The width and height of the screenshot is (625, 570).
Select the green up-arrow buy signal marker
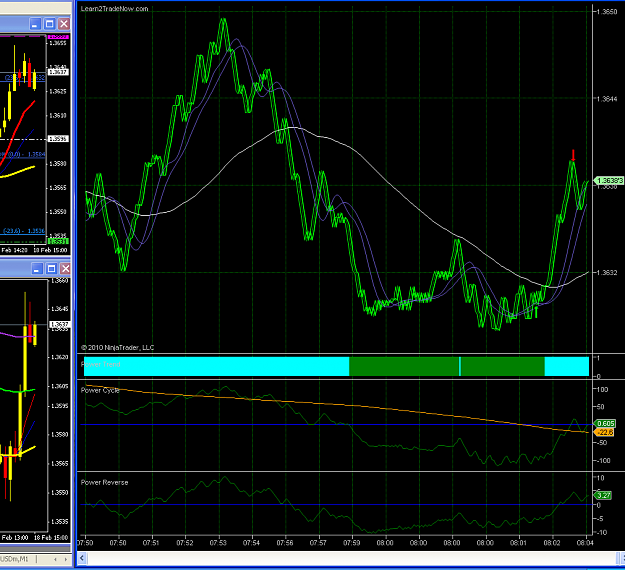(x=536, y=312)
